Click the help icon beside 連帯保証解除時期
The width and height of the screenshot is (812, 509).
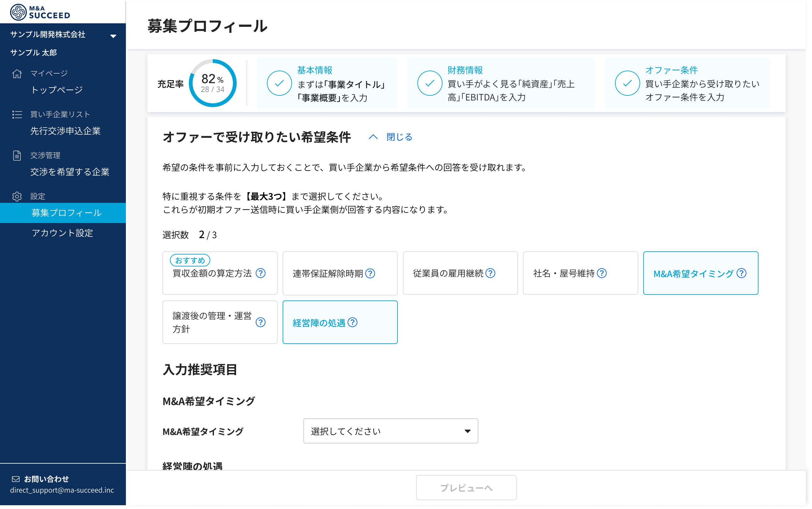pyautogui.click(x=370, y=273)
